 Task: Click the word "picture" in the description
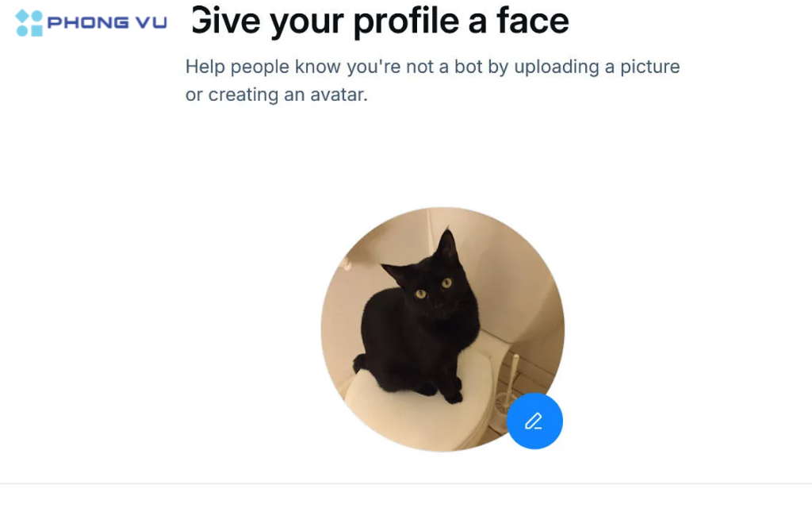click(x=649, y=67)
